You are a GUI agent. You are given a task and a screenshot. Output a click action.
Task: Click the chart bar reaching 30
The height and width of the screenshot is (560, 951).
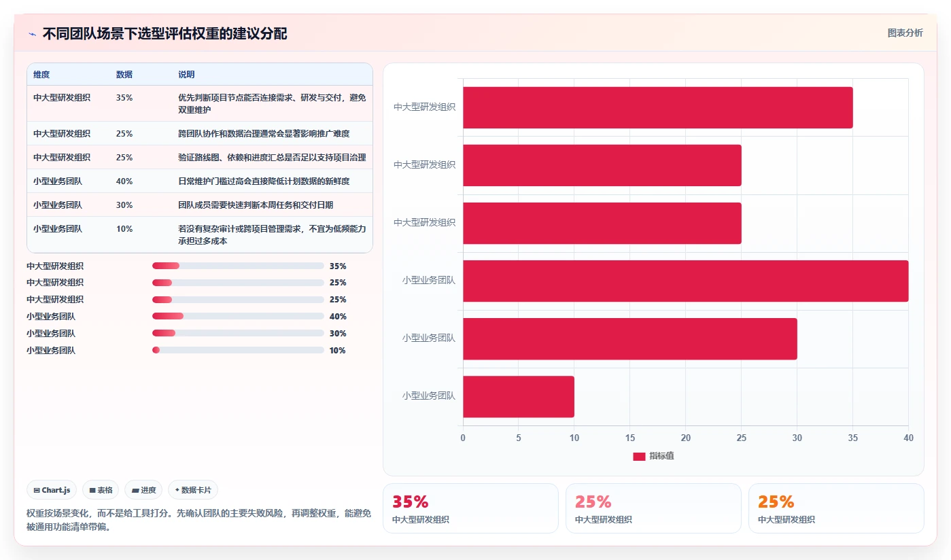click(x=629, y=338)
